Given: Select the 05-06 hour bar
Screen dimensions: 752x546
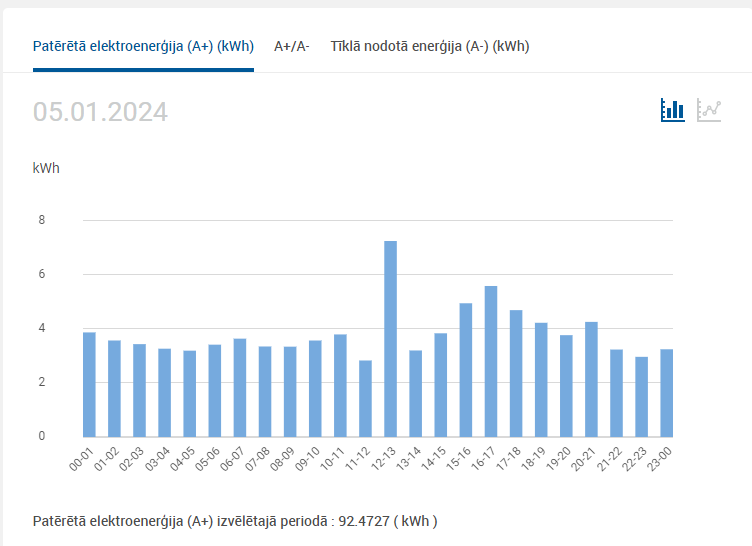Looking at the screenshot, I should tap(215, 391).
